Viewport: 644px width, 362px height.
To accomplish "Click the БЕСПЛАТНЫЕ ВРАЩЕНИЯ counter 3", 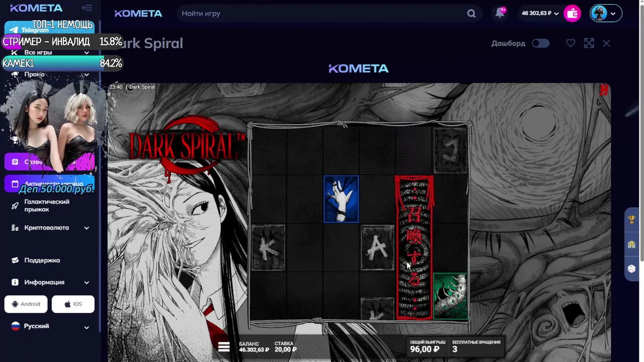I will (455, 349).
